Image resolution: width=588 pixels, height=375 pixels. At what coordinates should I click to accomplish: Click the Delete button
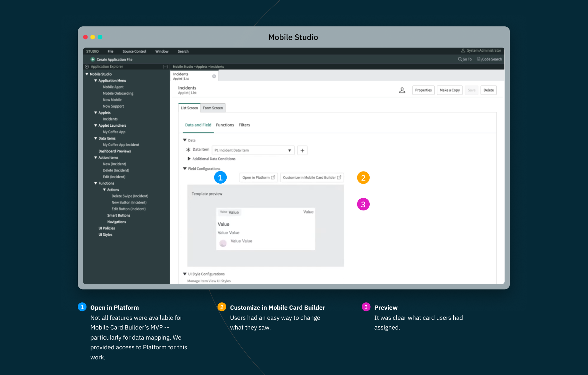click(489, 90)
